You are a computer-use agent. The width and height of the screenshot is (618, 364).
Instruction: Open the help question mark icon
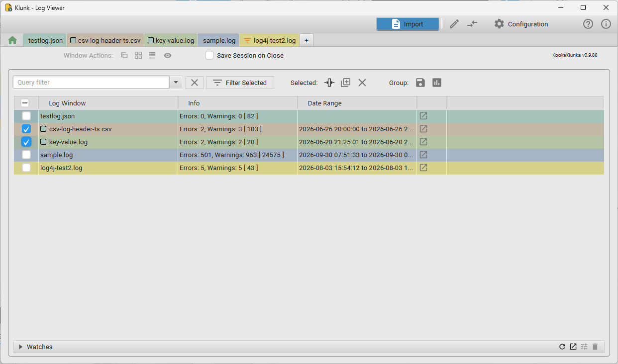(x=588, y=24)
